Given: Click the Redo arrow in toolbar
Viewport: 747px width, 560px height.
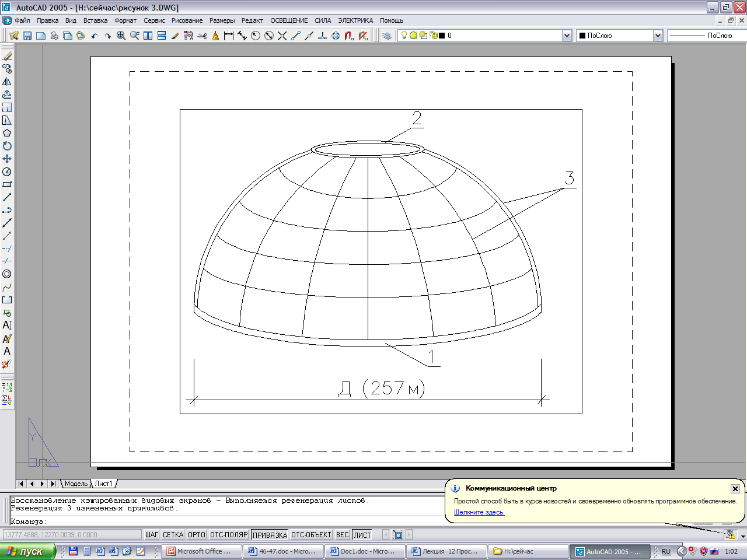Looking at the screenshot, I should tap(108, 36).
